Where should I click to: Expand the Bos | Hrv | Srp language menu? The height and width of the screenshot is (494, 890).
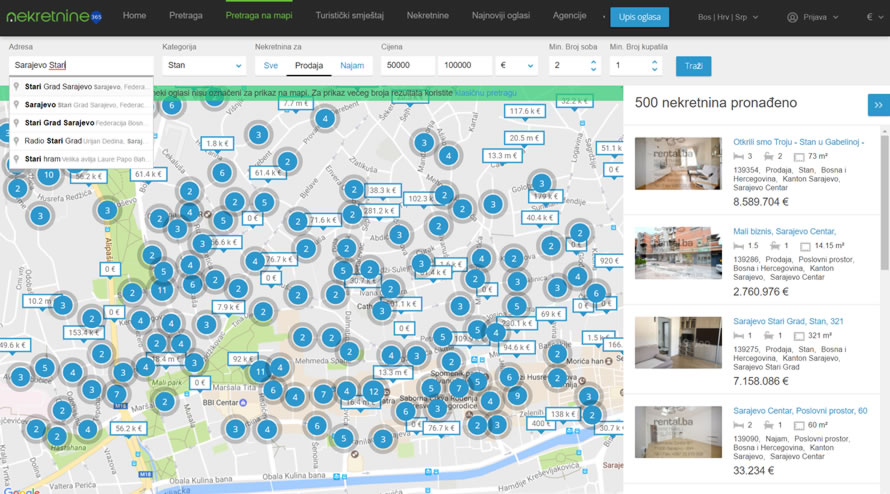click(x=727, y=17)
